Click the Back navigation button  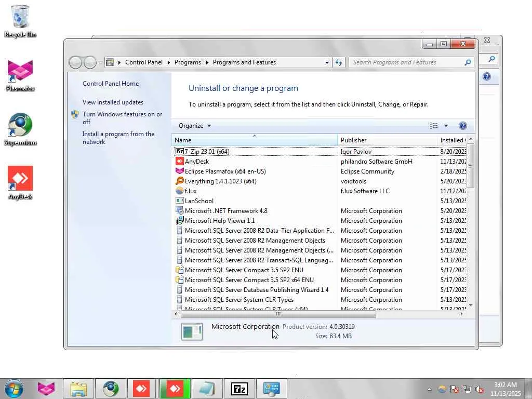[75, 62]
